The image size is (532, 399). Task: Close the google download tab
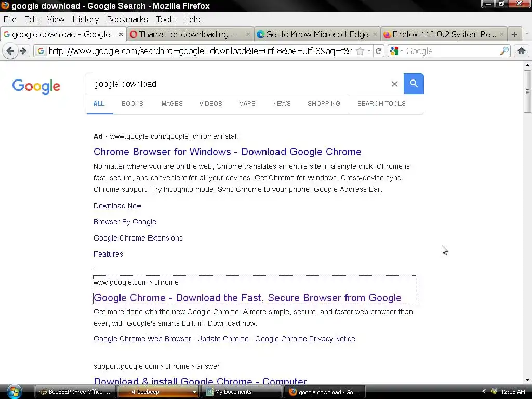(x=121, y=34)
